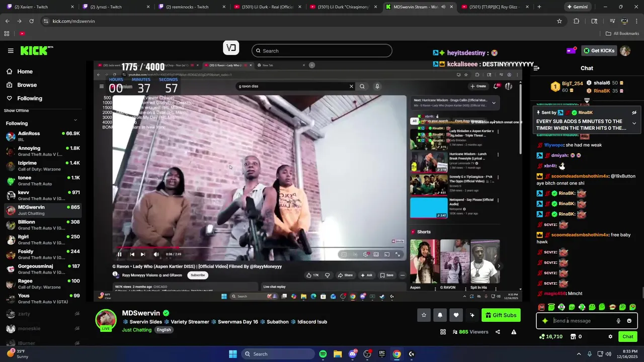Open Chrome apps grid in bookmarks bar

click(x=7, y=34)
